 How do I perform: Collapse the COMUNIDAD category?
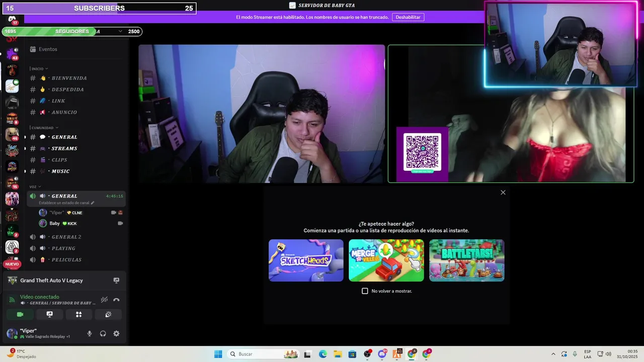coord(44,128)
